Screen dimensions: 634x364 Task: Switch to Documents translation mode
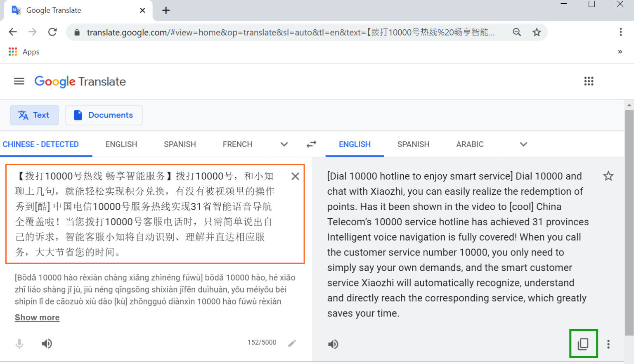[x=104, y=115]
